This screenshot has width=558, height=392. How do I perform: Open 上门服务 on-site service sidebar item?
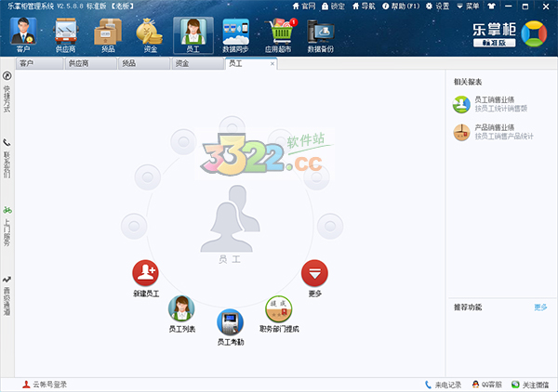click(7, 226)
